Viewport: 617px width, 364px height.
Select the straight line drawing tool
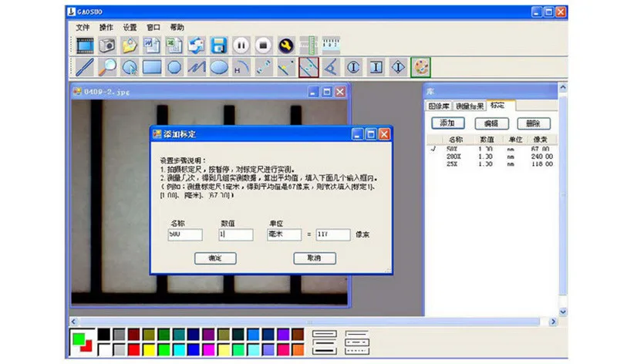[85, 67]
